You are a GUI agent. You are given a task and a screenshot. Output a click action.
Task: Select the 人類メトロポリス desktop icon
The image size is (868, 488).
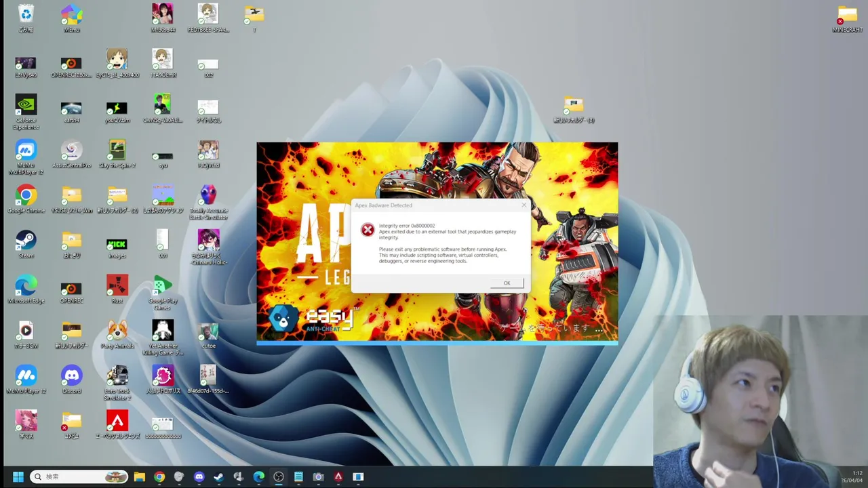(x=162, y=380)
